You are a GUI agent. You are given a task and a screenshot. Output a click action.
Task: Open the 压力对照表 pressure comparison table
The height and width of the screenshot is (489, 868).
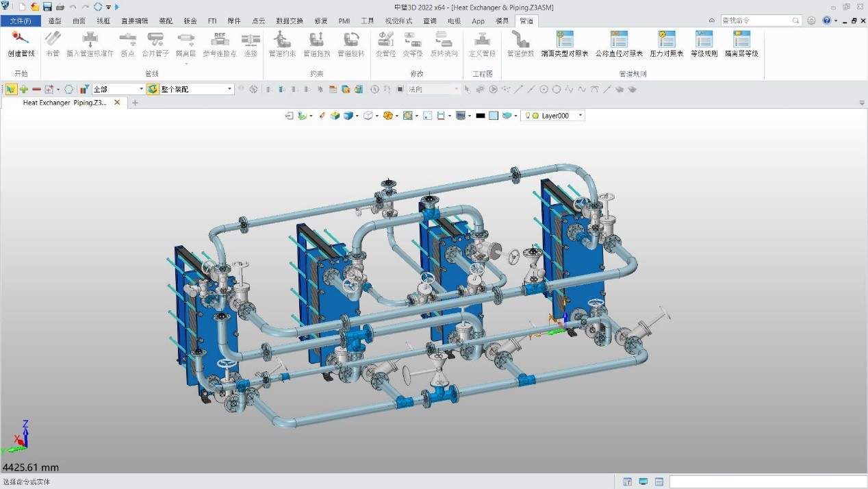[x=666, y=45]
